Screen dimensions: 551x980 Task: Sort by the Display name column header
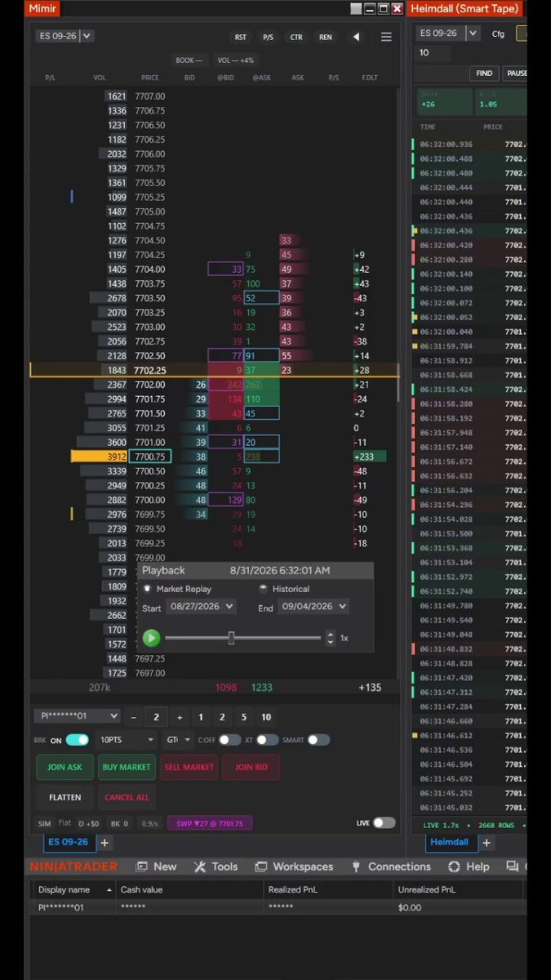75,889
